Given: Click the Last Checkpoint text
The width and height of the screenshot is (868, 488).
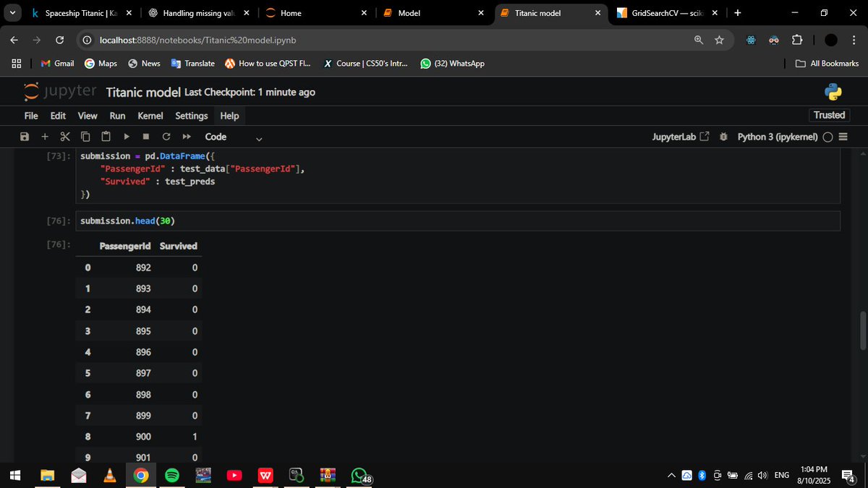Looking at the screenshot, I should tap(250, 93).
